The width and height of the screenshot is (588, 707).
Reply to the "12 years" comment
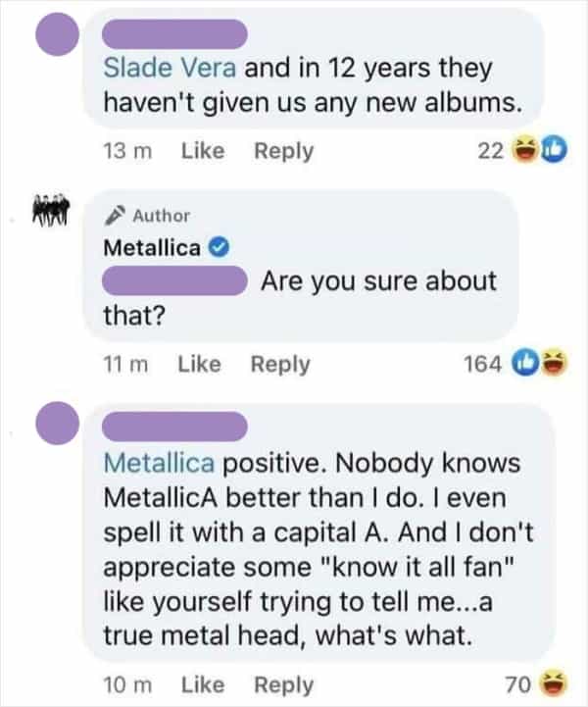click(x=284, y=151)
